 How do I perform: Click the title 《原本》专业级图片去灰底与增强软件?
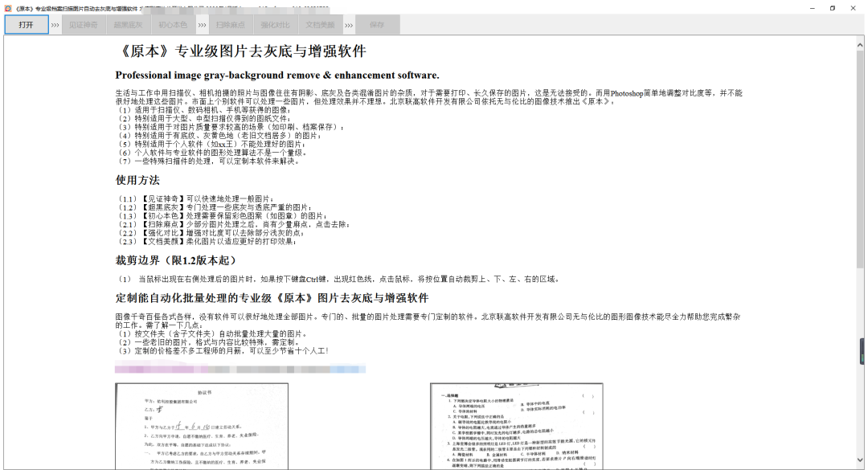pos(241,51)
